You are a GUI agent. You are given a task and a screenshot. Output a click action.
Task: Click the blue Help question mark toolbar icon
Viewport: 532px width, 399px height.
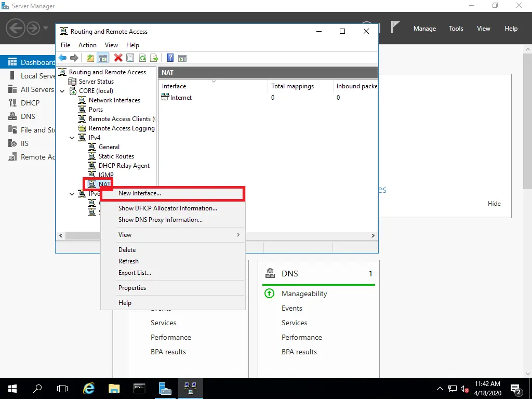[x=170, y=58]
